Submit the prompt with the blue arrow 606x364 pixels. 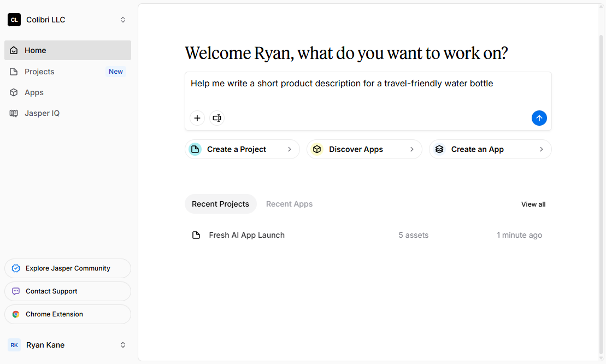(539, 118)
